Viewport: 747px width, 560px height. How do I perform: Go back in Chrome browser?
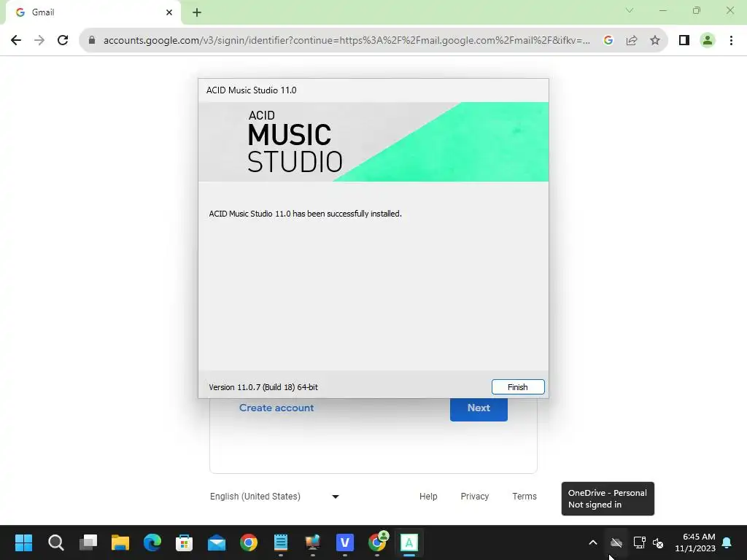click(x=16, y=41)
